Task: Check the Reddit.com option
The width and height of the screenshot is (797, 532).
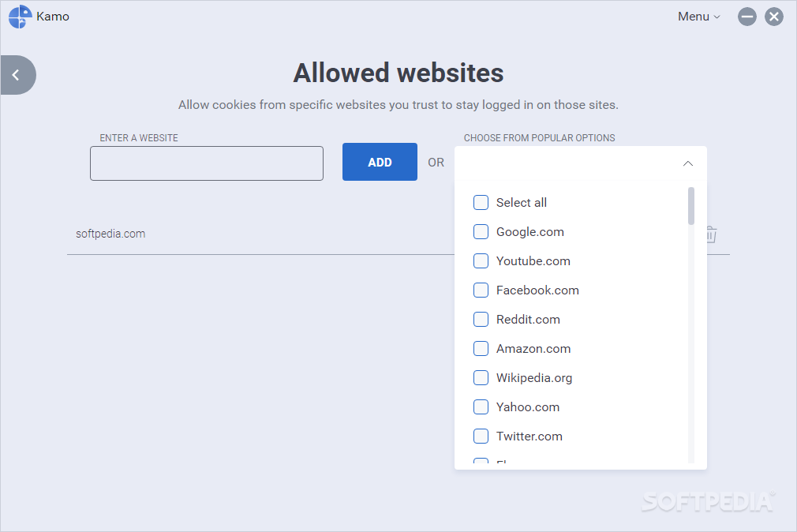Action: coord(481,320)
